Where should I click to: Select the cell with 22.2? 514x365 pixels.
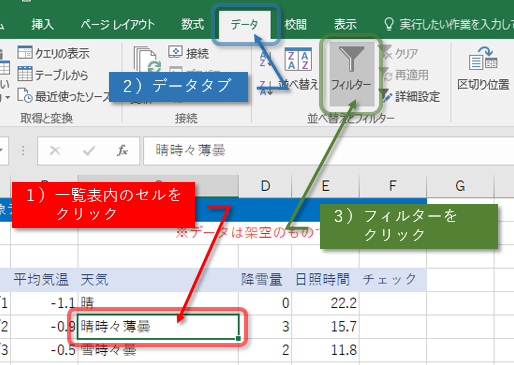(x=326, y=303)
